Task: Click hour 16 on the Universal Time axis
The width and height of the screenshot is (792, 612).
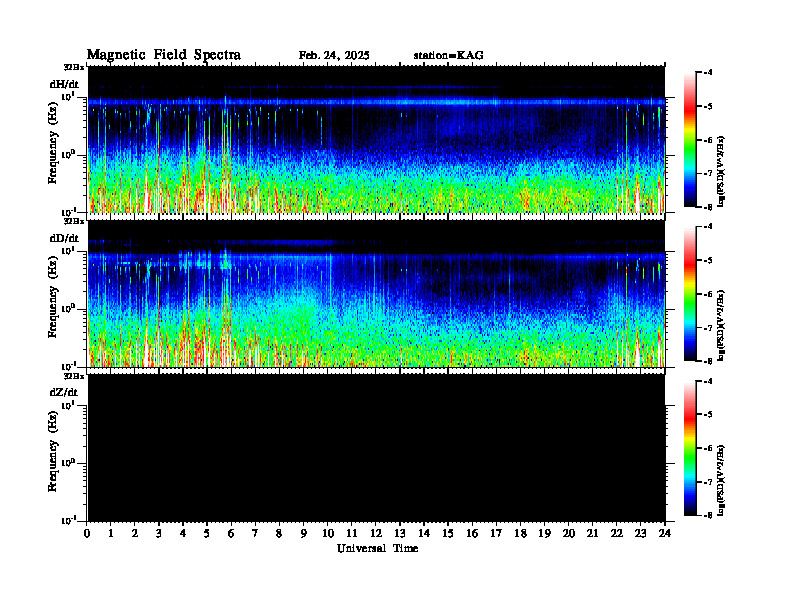Action: tap(472, 534)
